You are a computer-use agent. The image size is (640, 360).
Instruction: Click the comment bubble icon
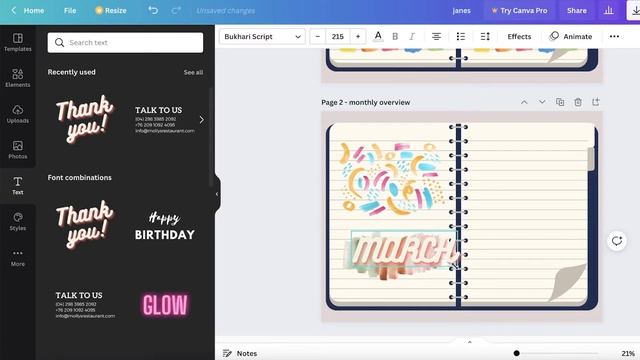tap(617, 241)
